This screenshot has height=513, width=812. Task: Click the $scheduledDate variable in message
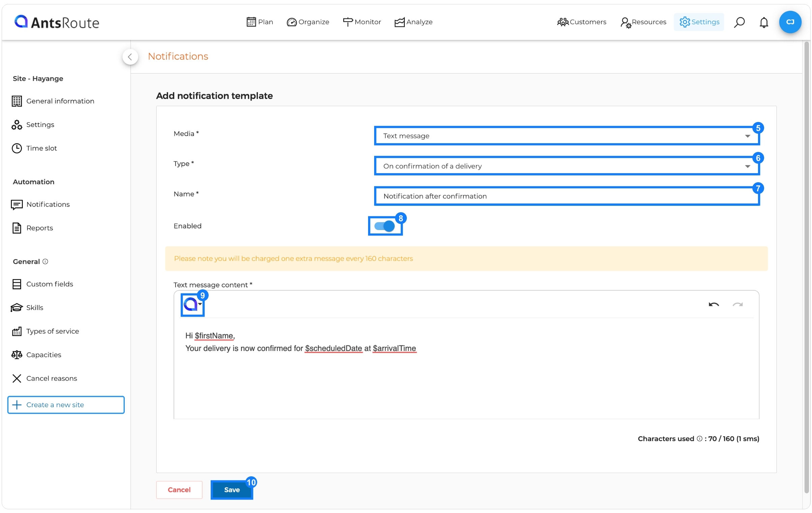tap(333, 348)
